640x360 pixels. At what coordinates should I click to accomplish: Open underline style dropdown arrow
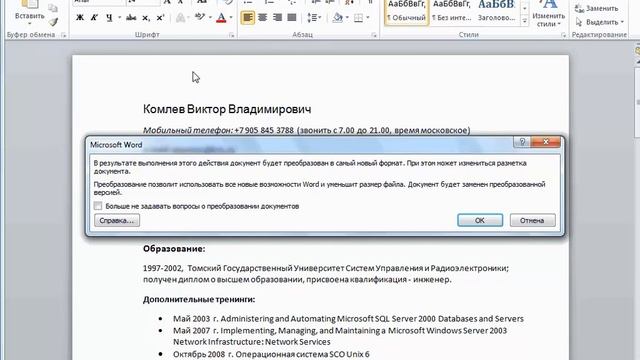(119, 18)
